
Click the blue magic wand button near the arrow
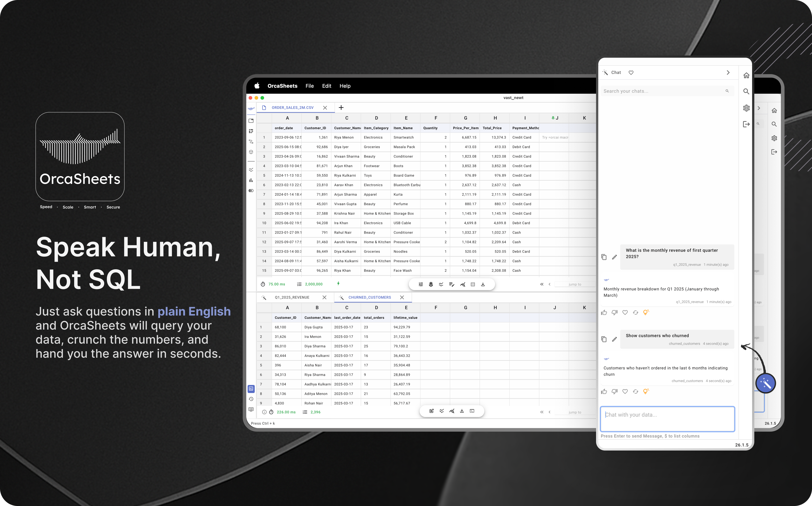click(x=765, y=383)
